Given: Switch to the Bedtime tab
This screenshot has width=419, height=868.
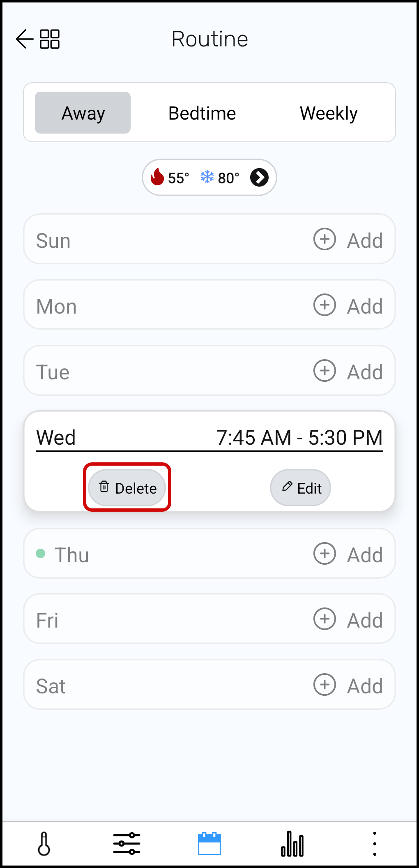Looking at the screenshot, I should pos(202,113).
